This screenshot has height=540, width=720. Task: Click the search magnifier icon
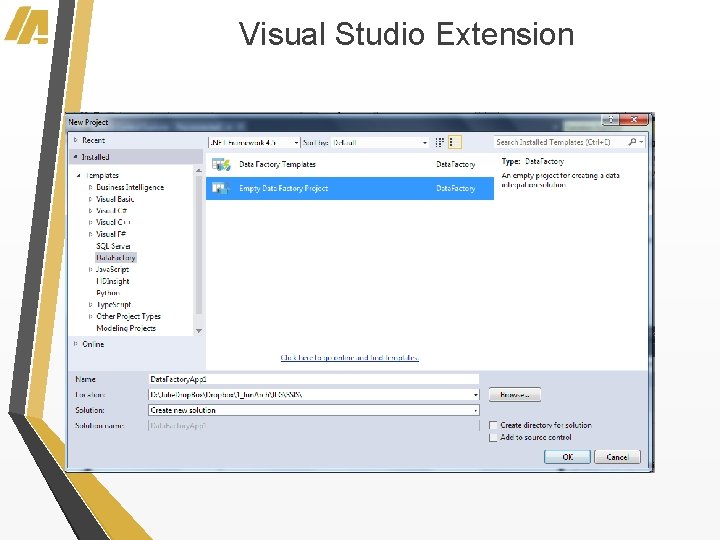point(632,142)
